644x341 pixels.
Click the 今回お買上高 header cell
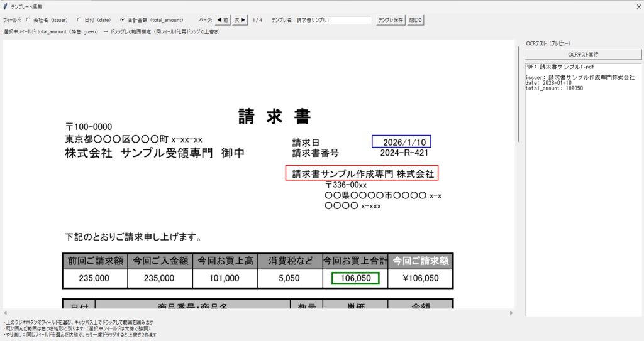click(225, 261)
